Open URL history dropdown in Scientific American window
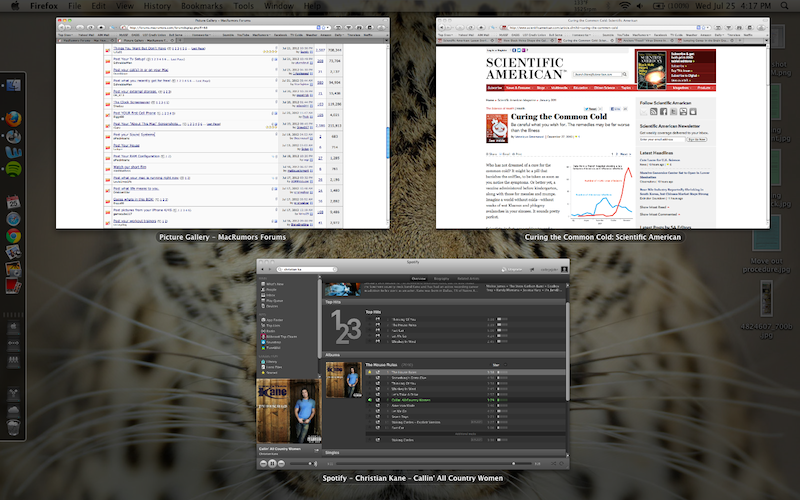Image resolution: width=800 pixels, height=500 pixels. [x=706, y=28]
